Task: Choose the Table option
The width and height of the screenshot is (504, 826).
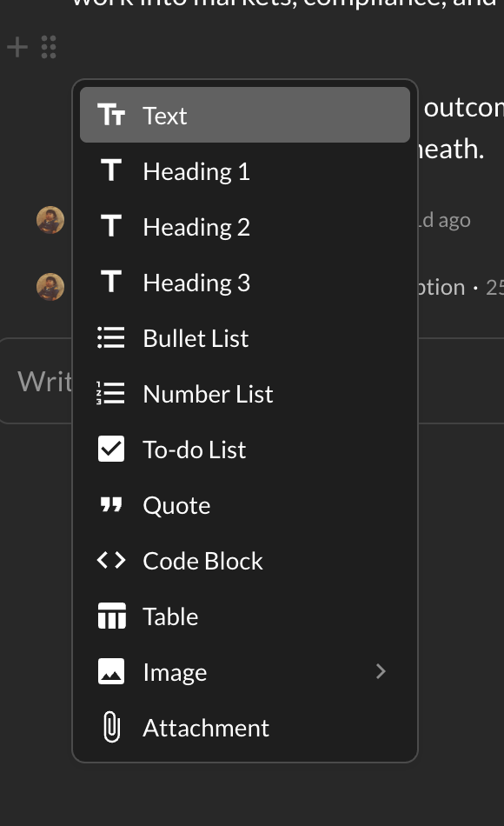Action: 245,616
